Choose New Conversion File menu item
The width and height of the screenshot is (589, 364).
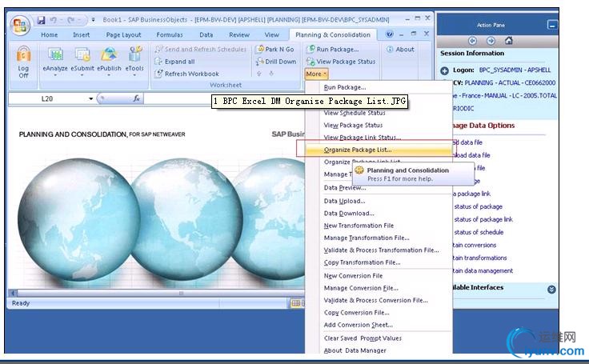coord(353,276)
